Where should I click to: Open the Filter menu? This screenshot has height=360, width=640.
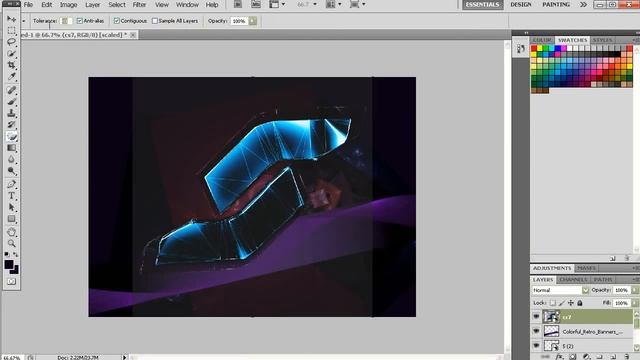point(139,4)
